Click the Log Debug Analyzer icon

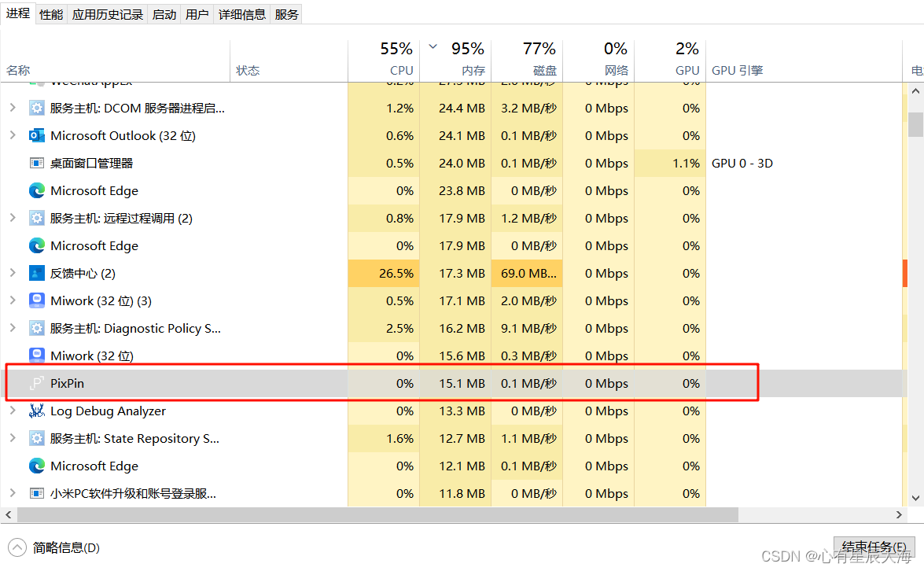click(x=36, y=411)
